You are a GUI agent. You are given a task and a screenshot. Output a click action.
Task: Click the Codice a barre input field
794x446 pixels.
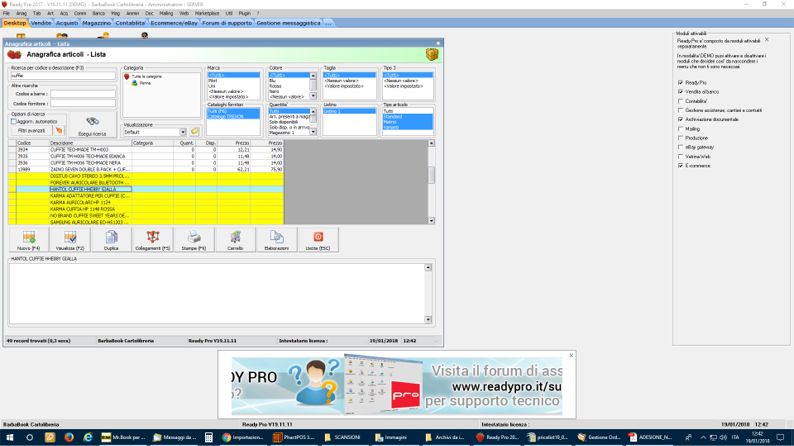(83, 94)
